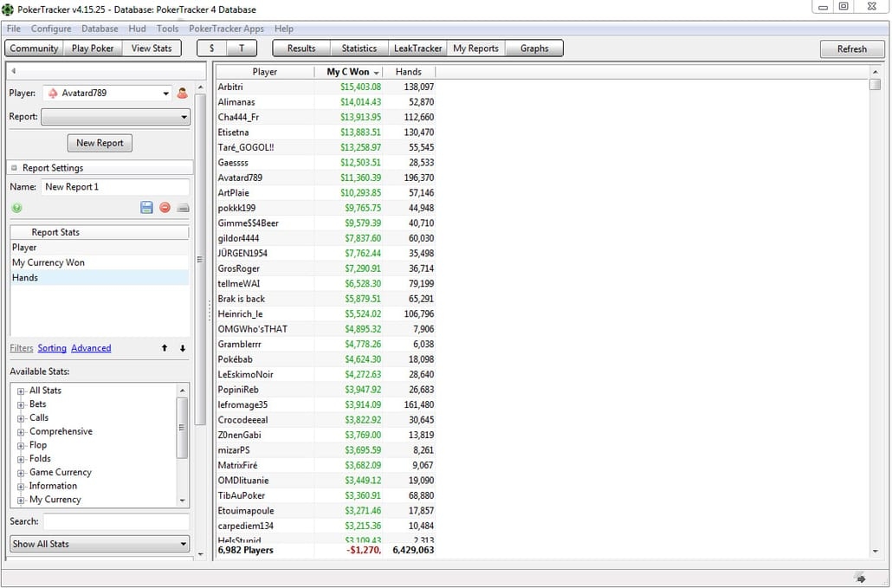Select the Avatard789 row in the table
This screenshot has width=892, height=588.
click(326, 178)
